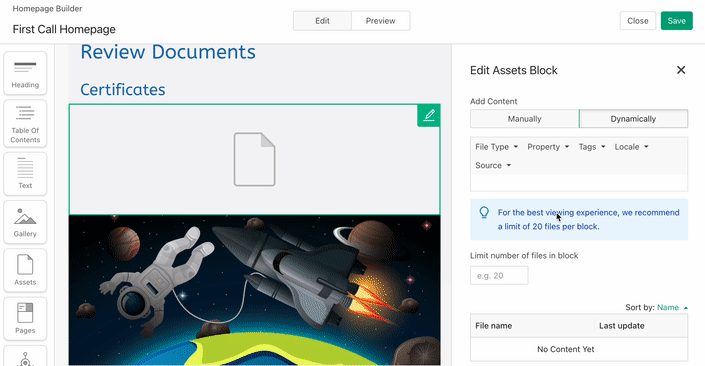The image size is (705, 366).
Task: Add a Table Of Contents block
Action: click(x=25, y=124)
